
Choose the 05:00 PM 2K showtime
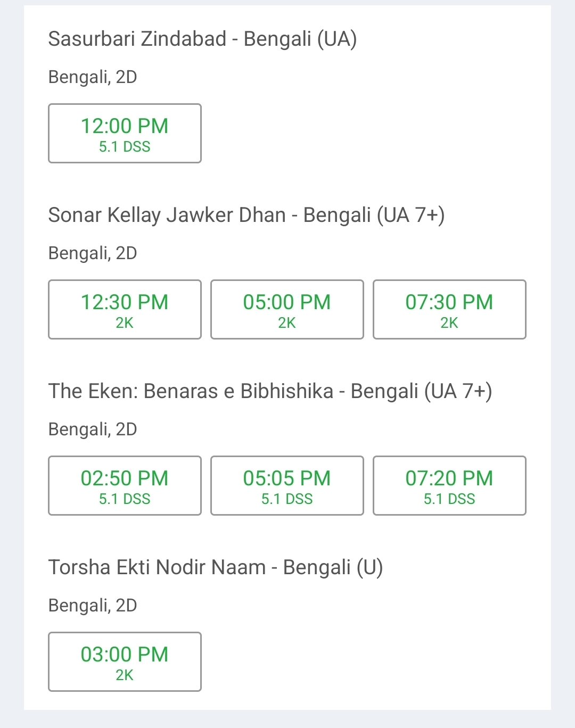point(287,309)
